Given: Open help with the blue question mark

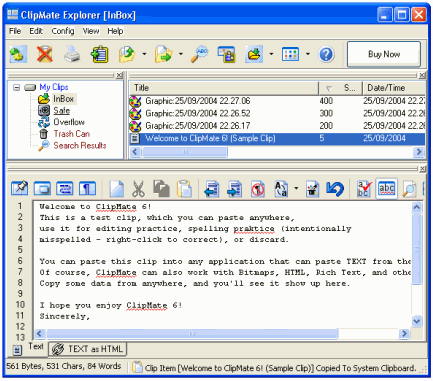Looking at the screenshot, I should coord(326,54).
